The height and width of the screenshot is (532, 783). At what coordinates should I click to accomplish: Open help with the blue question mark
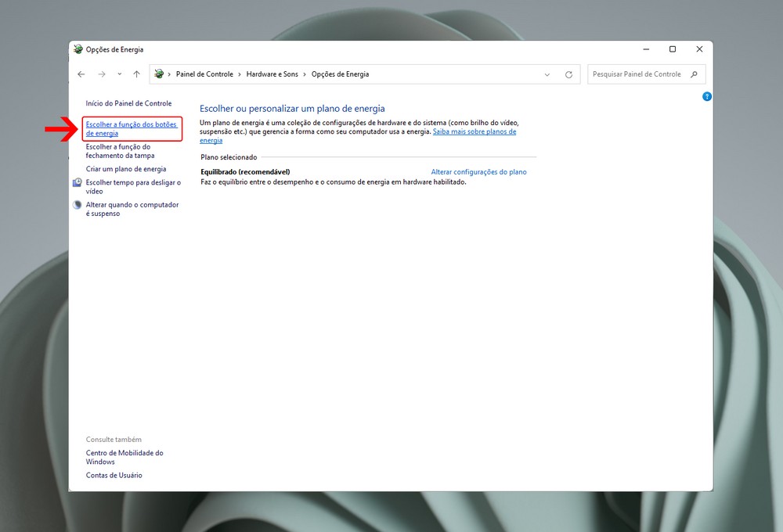pyautogui.click(x=707, y=96)
